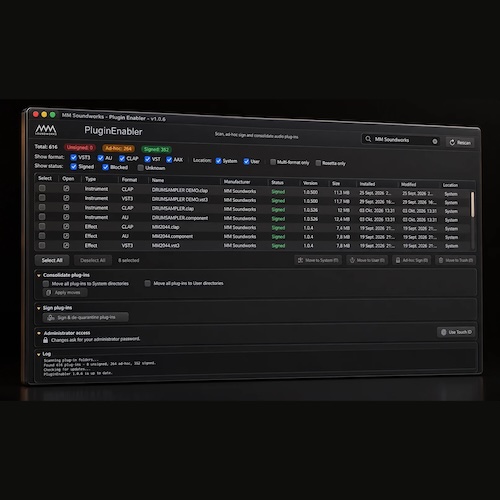
Task: Select the MM2044.component row checkbox
Action: 42,236
